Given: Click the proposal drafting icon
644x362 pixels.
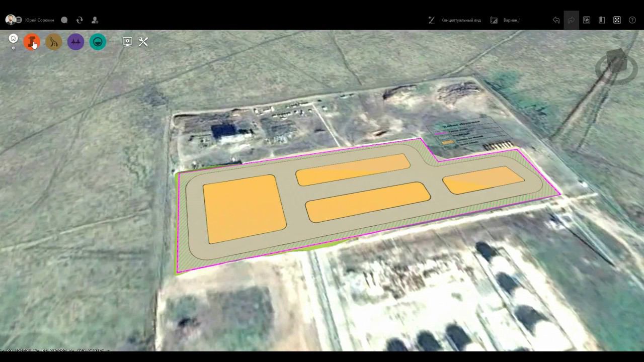Looking at the screenshot, I should pyautogui.click(x=494, y=20).
